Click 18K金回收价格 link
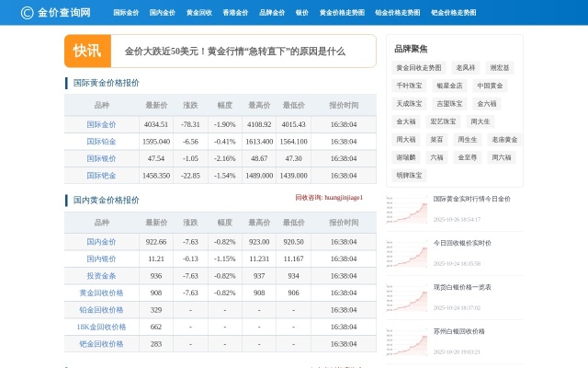The image size is (588, 368). (101, 327)
